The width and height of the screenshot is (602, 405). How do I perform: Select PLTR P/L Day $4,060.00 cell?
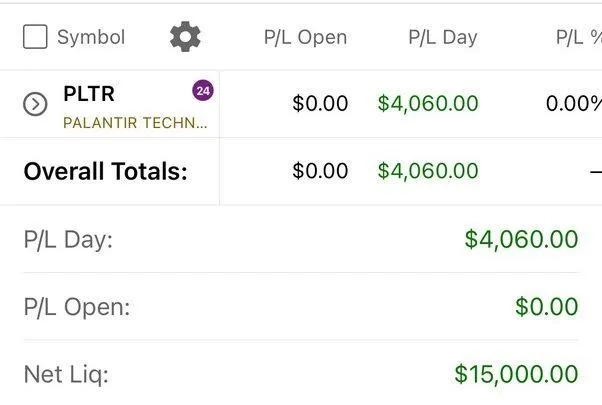click(x=428, y=103)
